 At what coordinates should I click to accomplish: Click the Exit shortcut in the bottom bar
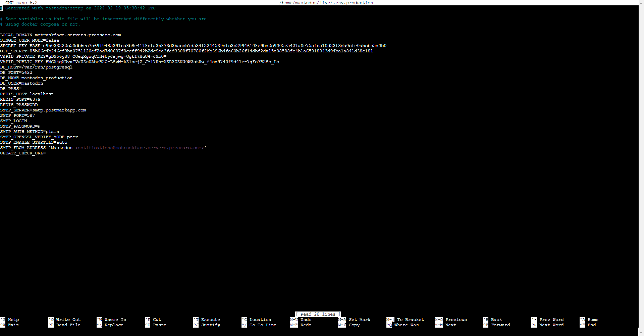(13, 325)
